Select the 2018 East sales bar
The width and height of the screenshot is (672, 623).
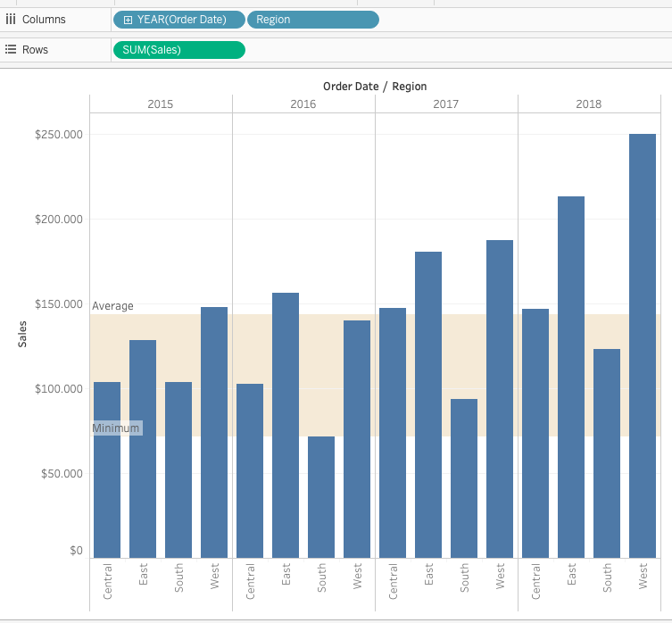tap(571, 377)
